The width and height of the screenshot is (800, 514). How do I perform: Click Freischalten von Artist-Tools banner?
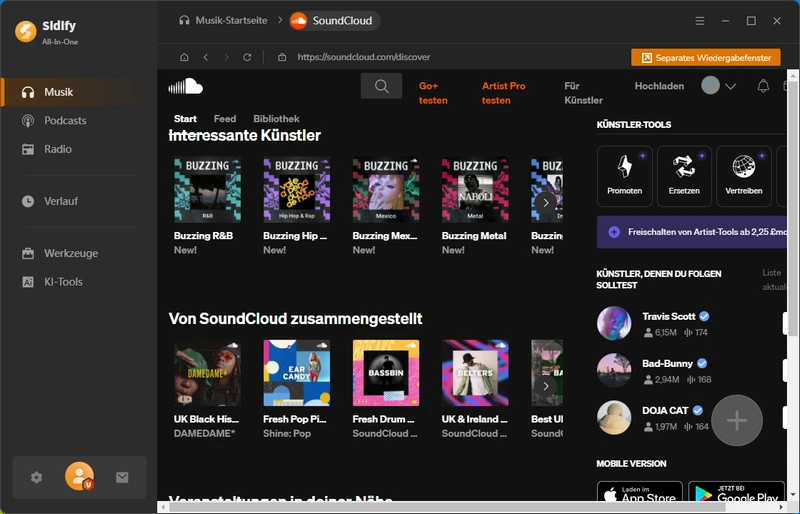(691, 232)
